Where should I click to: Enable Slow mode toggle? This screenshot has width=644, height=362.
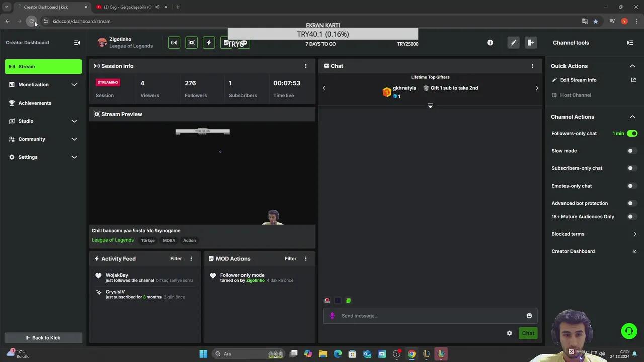click(632, 151)
